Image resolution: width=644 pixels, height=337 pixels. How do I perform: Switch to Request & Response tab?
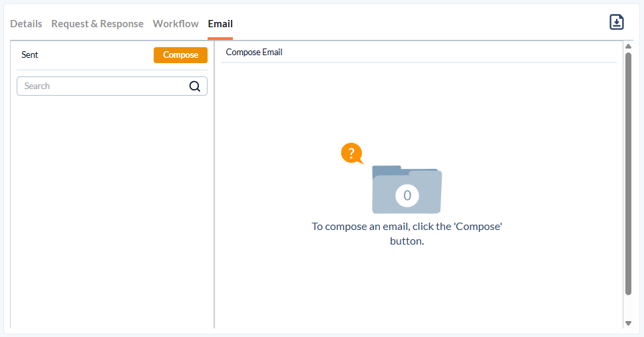(97, 24)
